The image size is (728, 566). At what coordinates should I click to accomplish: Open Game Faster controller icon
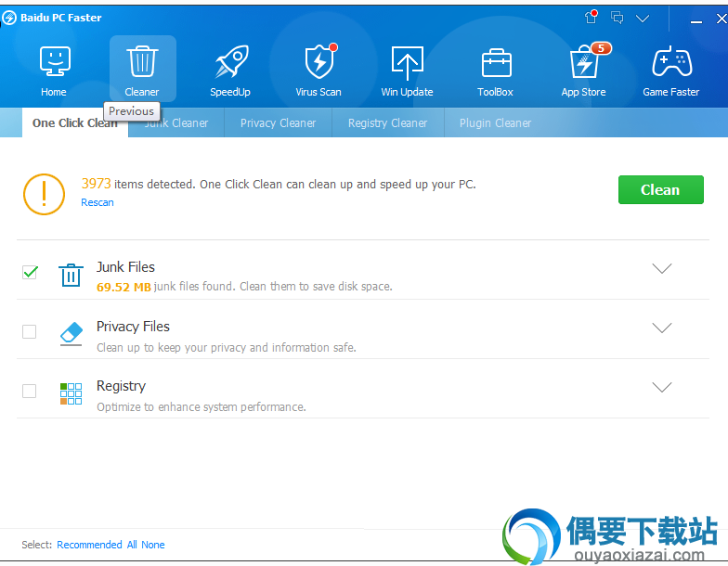672,61
